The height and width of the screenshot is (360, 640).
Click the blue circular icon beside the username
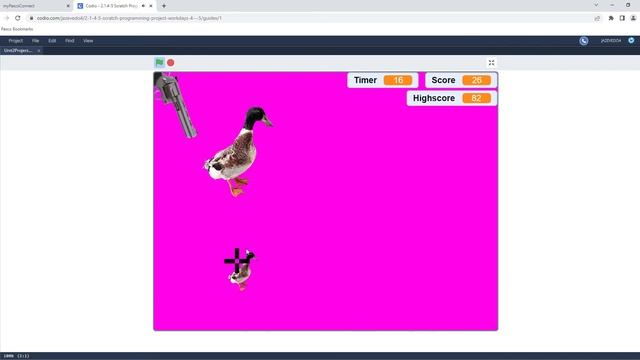(x=631, y=40)
